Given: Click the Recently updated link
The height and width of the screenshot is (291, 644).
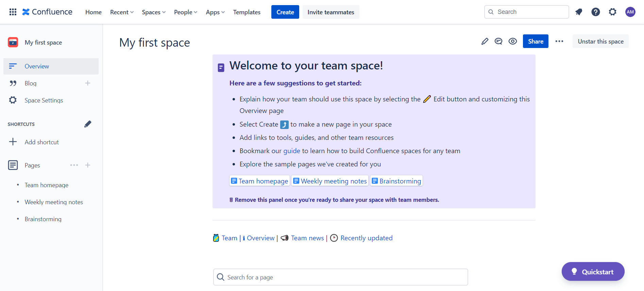Looking at the screenshot, I should click(x=367, y=238).
